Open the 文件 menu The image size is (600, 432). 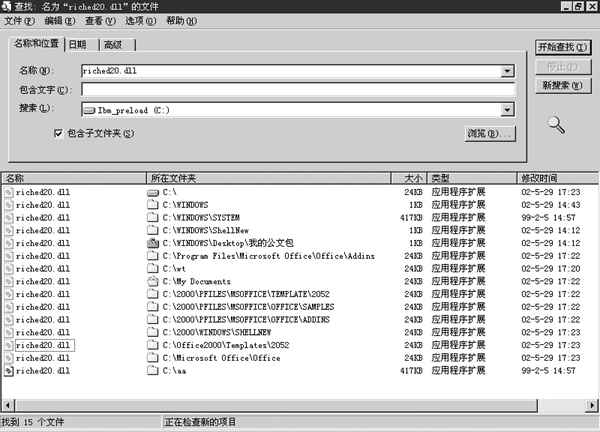pyautogui.click(x=19, y=21)
